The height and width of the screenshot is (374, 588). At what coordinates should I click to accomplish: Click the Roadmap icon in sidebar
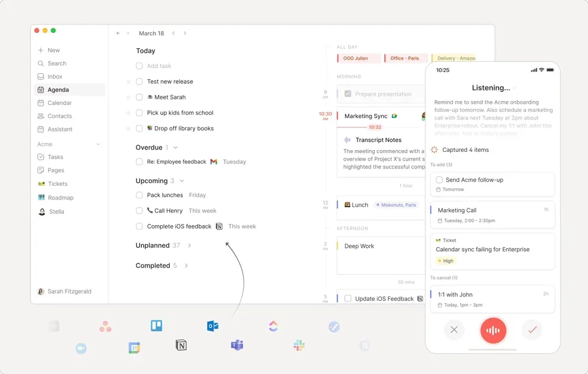tap(41, 198)
